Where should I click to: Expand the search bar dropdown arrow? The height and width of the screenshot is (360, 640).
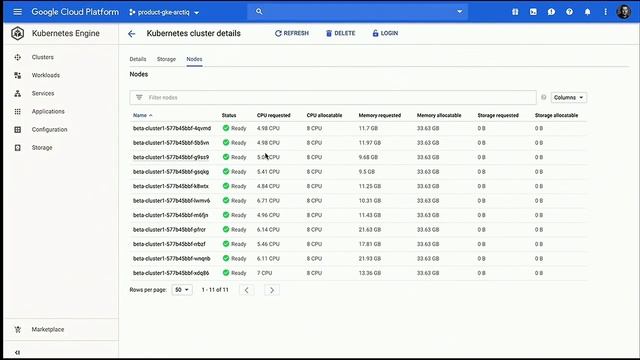point(460,11)
